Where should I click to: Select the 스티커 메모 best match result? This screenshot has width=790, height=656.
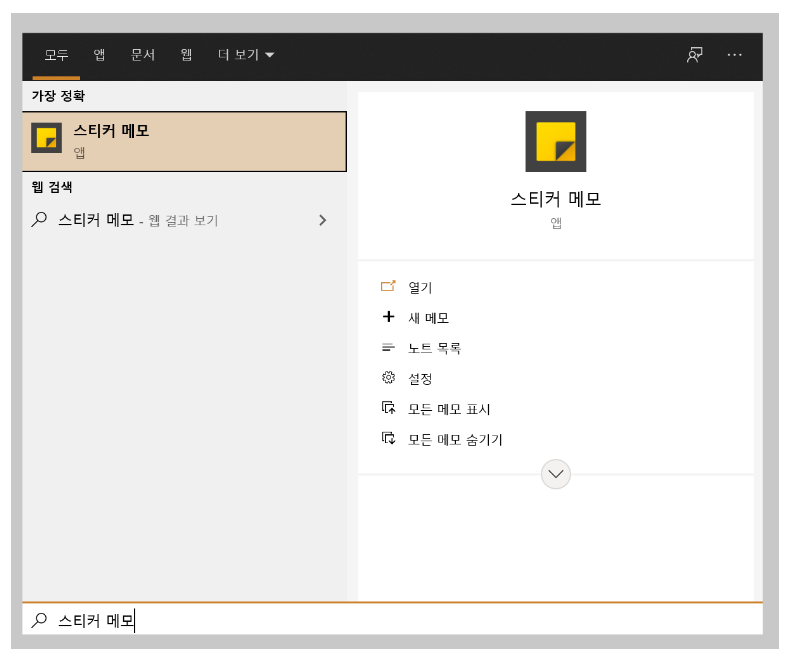tap(184, 142)
